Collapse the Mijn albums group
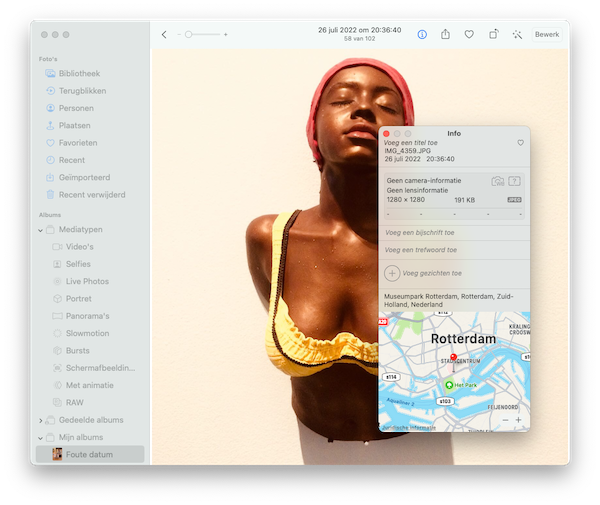The width and height of the screenshot is (600, 505). pyautogui.click(x=41, y=438)
